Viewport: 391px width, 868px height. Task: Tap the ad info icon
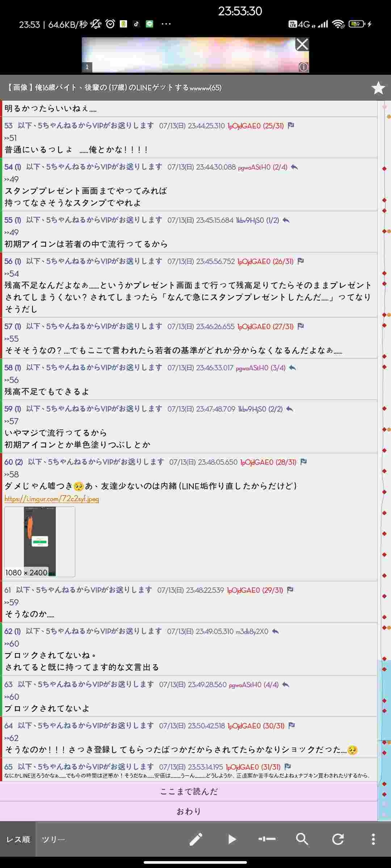point(303,67)
